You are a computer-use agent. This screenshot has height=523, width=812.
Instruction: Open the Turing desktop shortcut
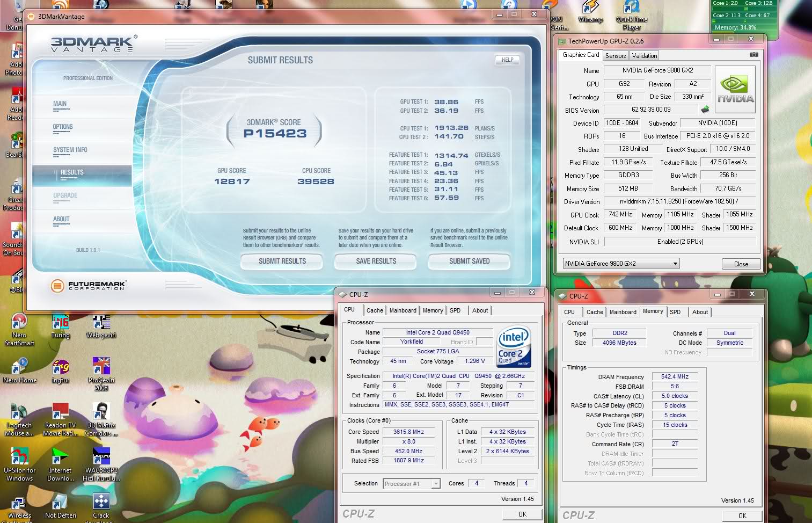61,326
